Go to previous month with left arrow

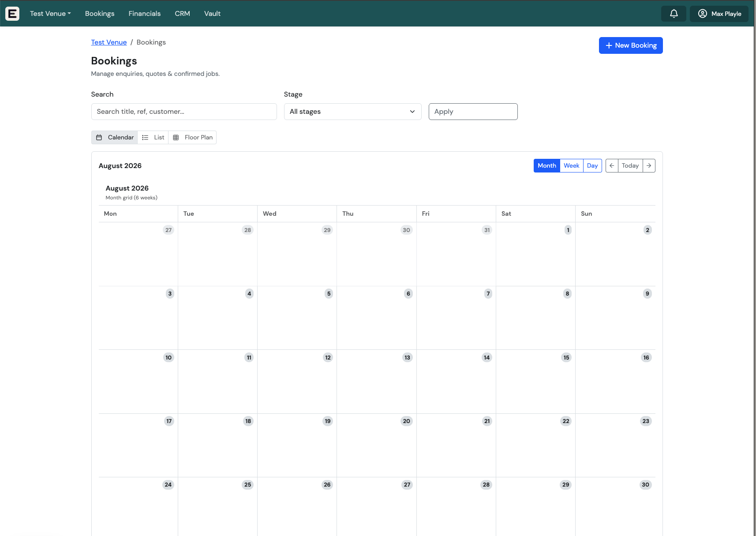(612, 166)
